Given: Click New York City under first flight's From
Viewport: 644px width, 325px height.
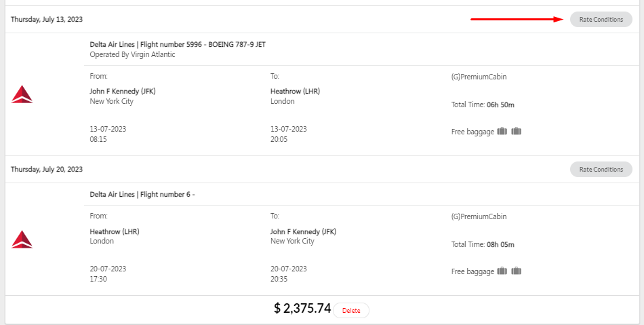Looking at the screenshot, I should (x=112, y=102).
